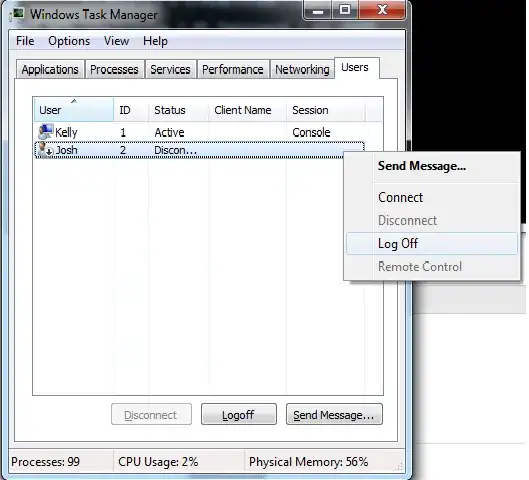
Task: Open the View menu
Action: pos(116,41)
